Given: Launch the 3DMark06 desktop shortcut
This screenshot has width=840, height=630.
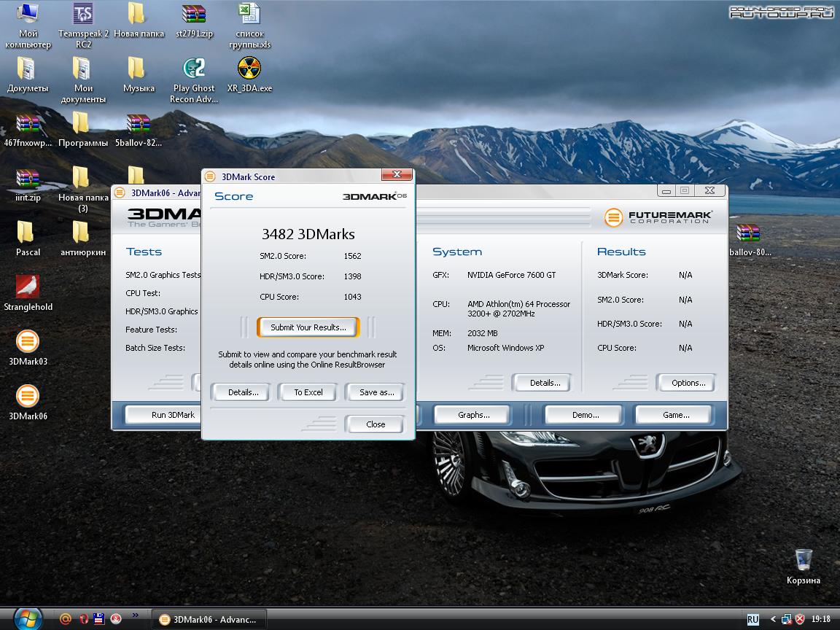Looking at the screenshot, I should (28, 402).
